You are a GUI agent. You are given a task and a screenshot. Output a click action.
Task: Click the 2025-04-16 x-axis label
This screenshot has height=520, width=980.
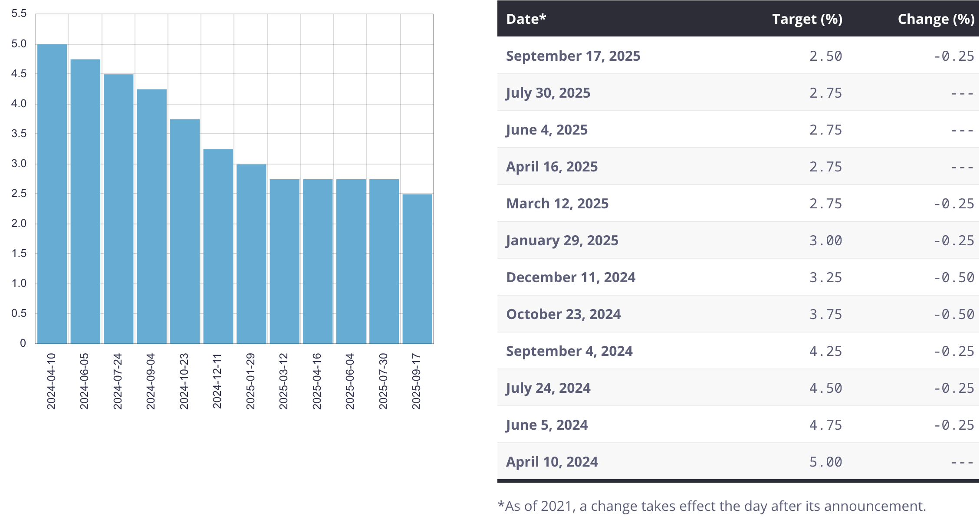point(317,381)
